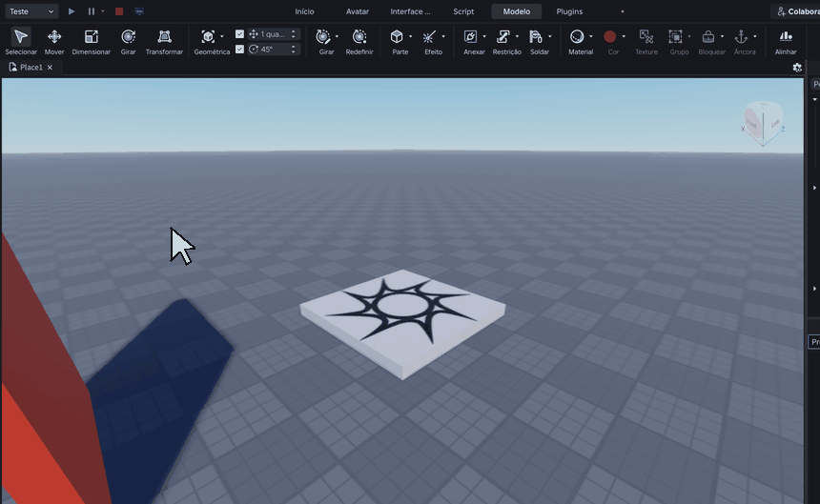Click the plus add-tab button
The image size is (820, 504).
(623, 11)
